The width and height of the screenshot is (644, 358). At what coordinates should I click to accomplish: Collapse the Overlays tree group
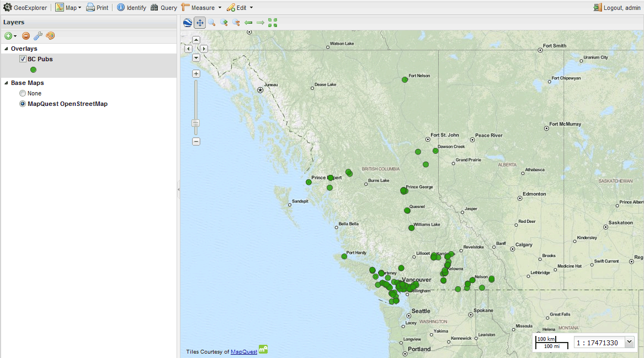[x=6, y=49]
